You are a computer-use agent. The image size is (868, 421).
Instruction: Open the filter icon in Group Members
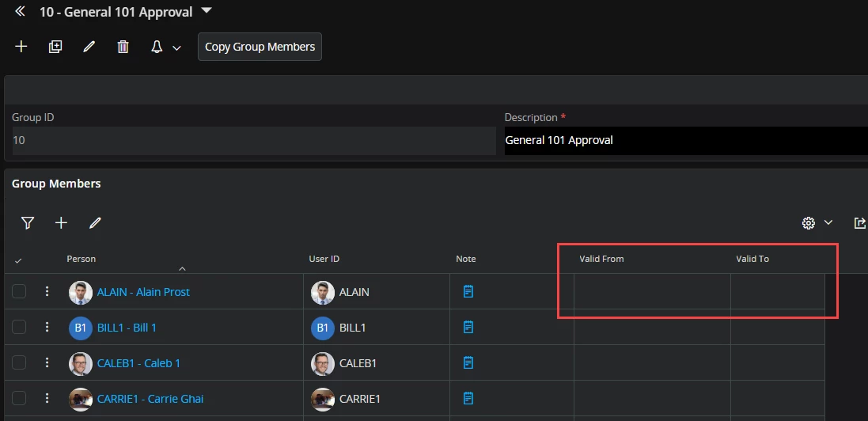28,223
